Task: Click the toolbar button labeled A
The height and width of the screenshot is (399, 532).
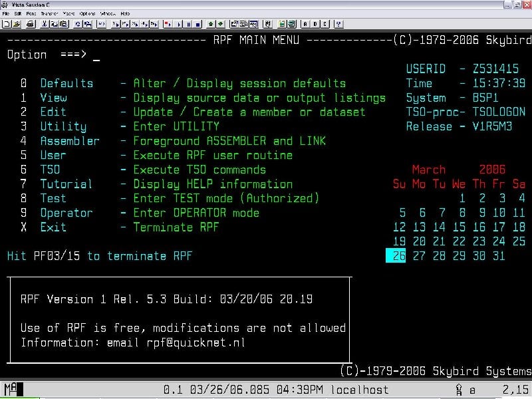Action: point(305,24)
